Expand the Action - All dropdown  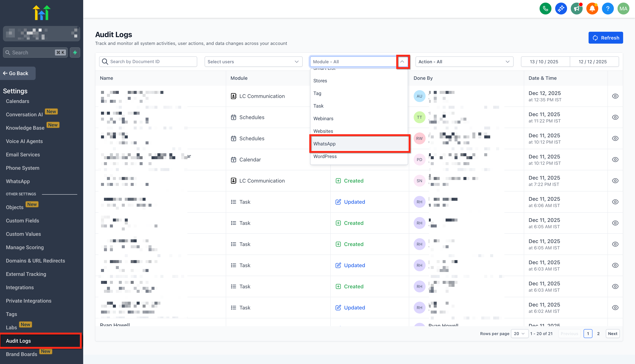[464, 61]
